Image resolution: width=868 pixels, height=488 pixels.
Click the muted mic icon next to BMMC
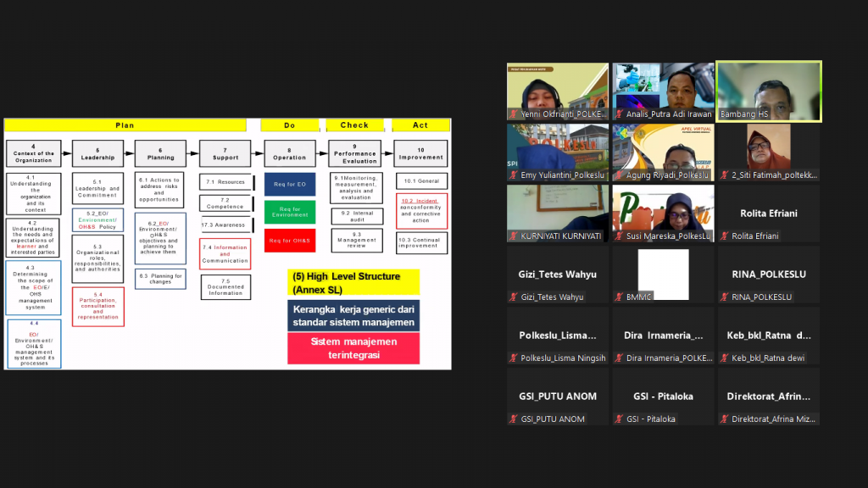619,297
